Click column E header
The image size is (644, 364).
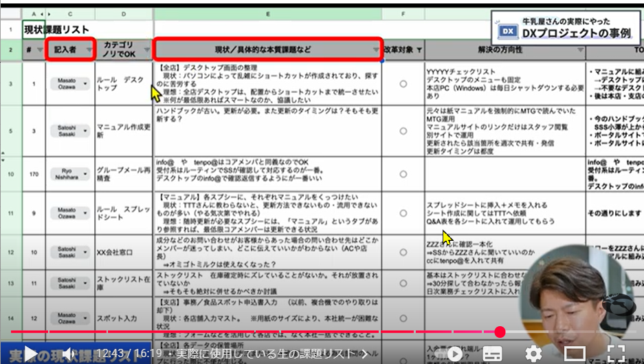pos(267,13)
